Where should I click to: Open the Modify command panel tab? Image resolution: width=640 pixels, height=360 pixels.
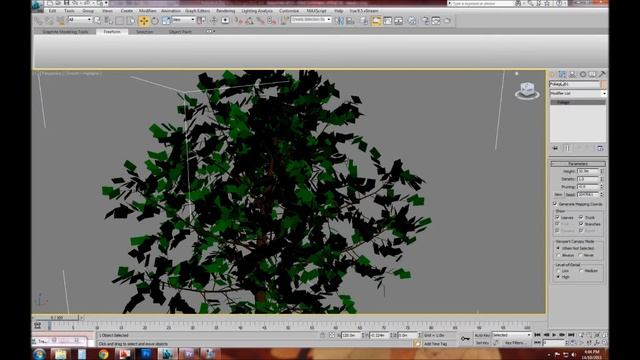tap(562, 74)
